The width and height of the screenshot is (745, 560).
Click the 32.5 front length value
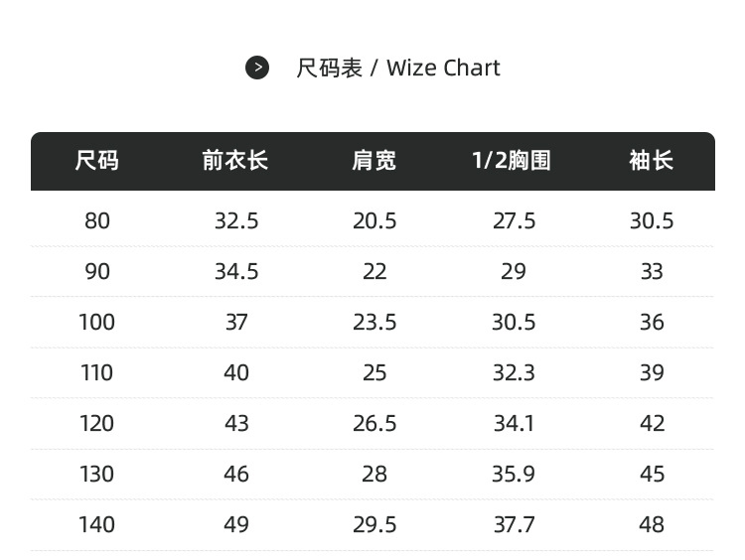236,220
